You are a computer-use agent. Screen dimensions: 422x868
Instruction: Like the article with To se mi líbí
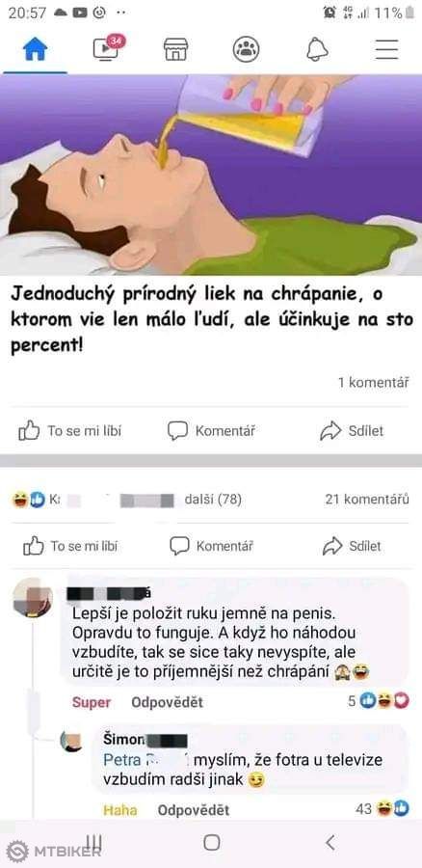coord(69,431)
